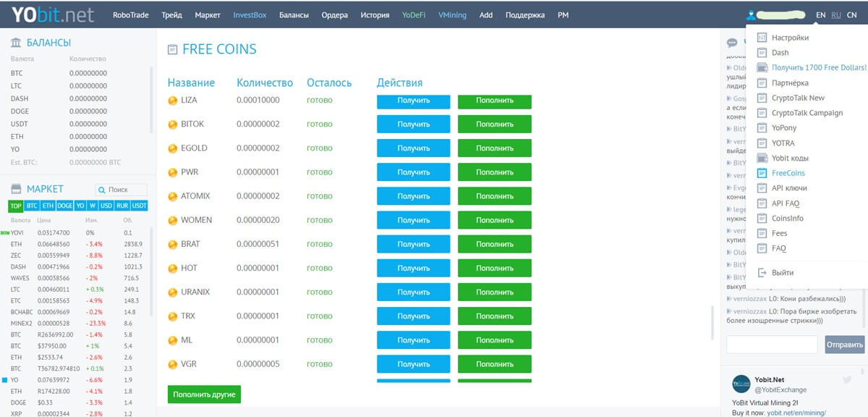Click the API ключи menu icon
The width and height of the screenshot is (868, 417).
click(762, 188)
